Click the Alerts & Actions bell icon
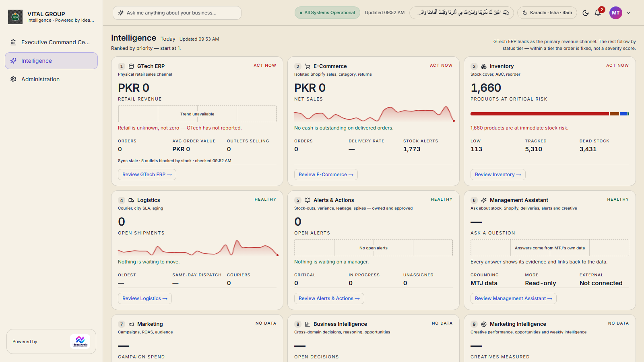The width and height of the screenshot is (644, 362). pyautogui.click(x=308, y=200)
